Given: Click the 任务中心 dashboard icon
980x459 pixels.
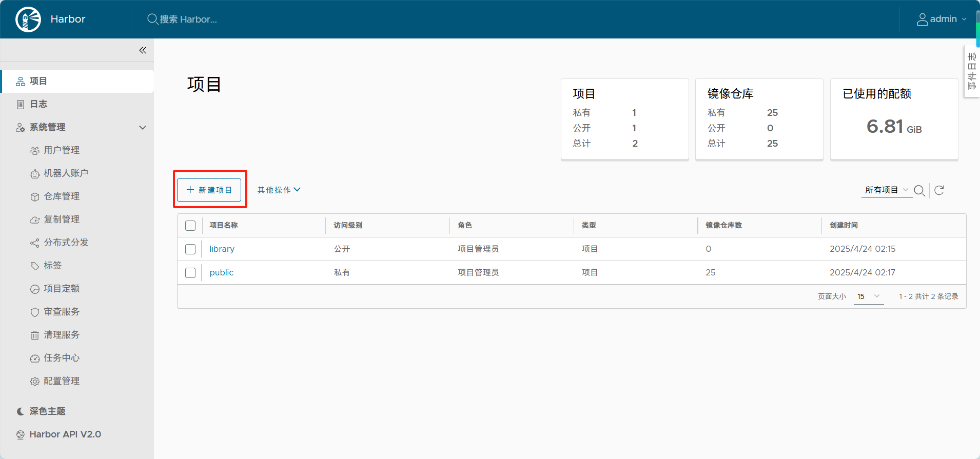Looking at the screenshot, I should pos(34,358).
